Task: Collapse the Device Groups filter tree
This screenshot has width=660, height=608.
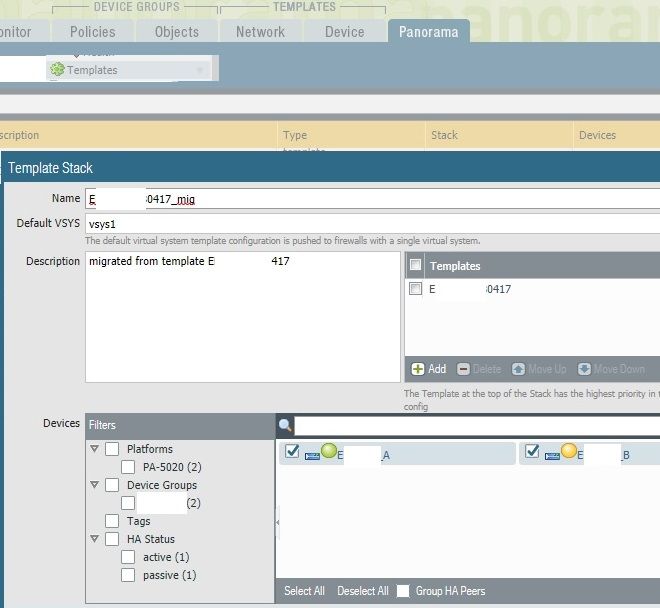Action: (95, 485)
